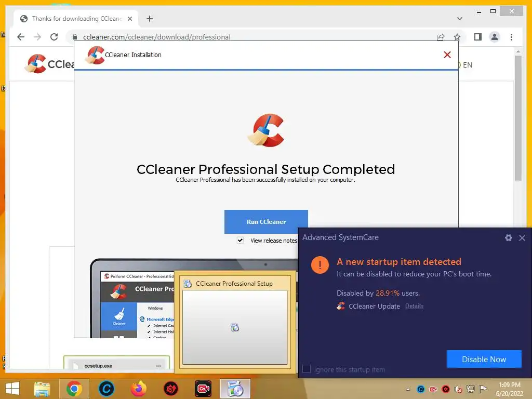Reload the ccleaner.com page
This screenshot has height=399, width=532.
coord(54,37)
